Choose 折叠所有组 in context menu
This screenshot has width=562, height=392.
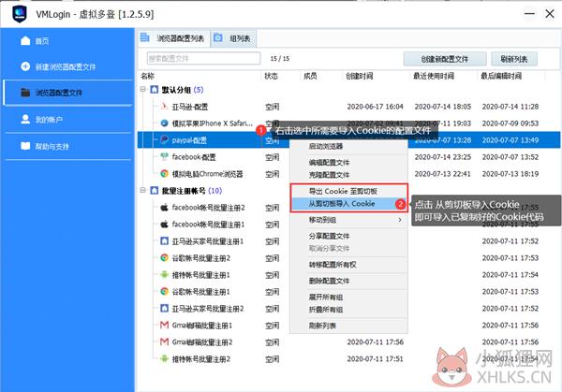pos(348,310)
